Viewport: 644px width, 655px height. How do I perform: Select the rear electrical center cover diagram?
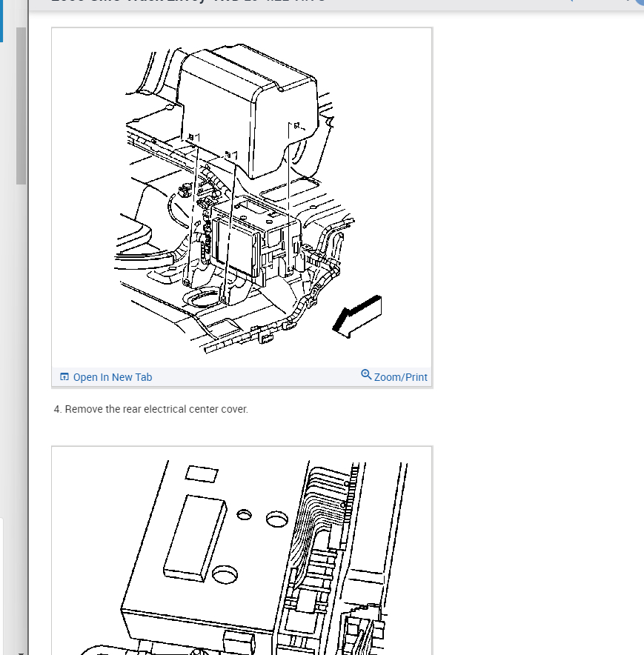point(242,198)
